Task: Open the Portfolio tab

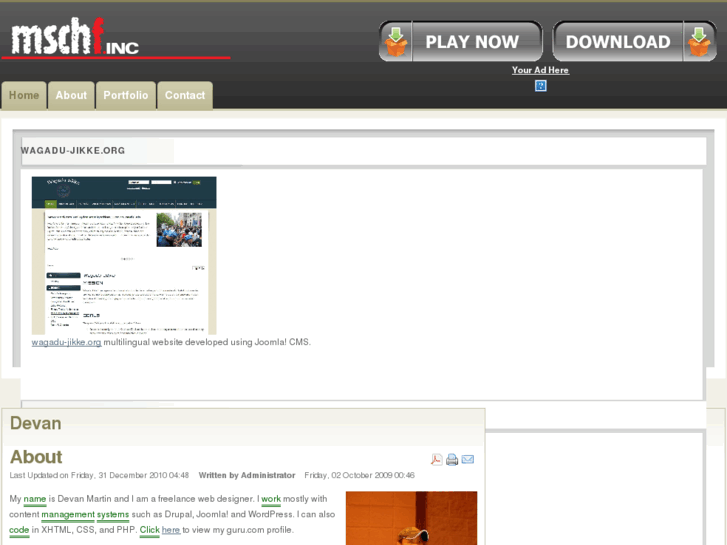Action: [126, 96]
